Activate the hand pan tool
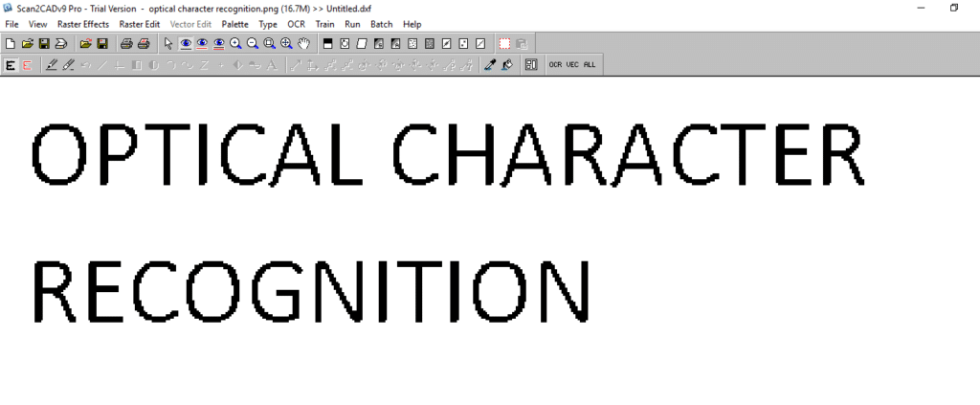980x405 pixels. point(303,44)
